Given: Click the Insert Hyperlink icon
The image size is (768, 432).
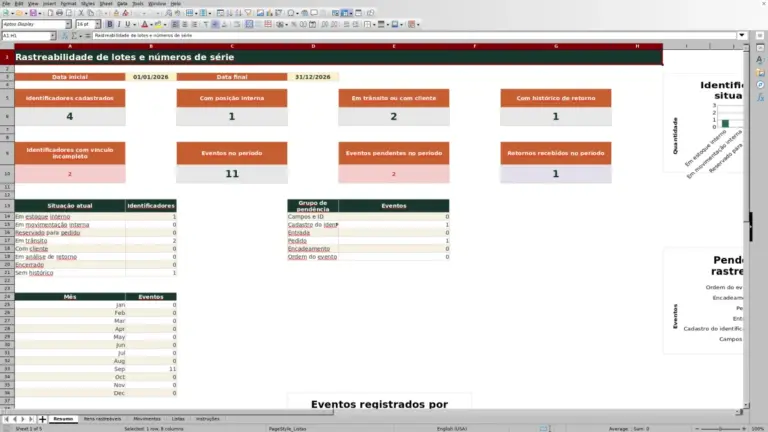Looking at the screenshot, I should [x=304, y=13].
